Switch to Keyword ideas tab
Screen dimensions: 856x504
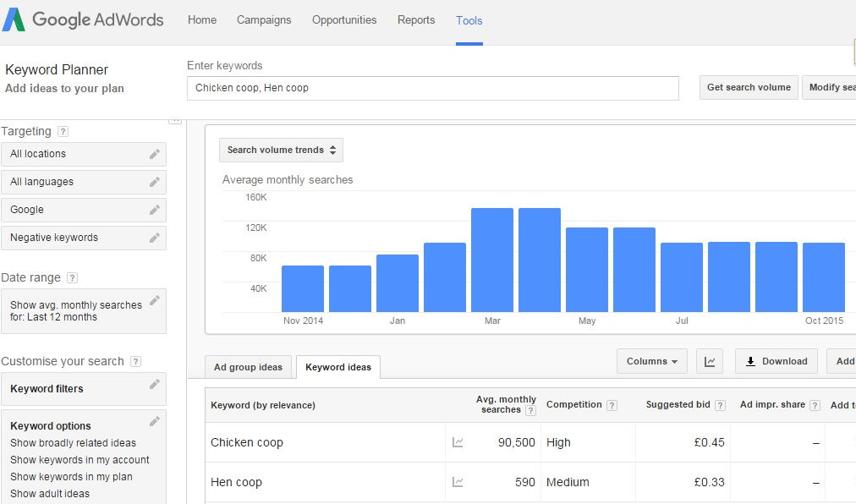pos(338,367)
